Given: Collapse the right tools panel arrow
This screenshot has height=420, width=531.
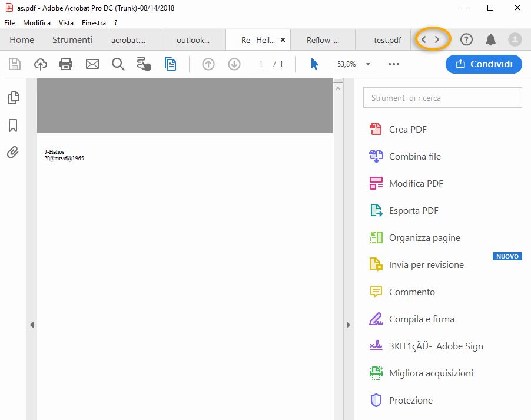Looking at the screenshot, I should pos(349,325).
